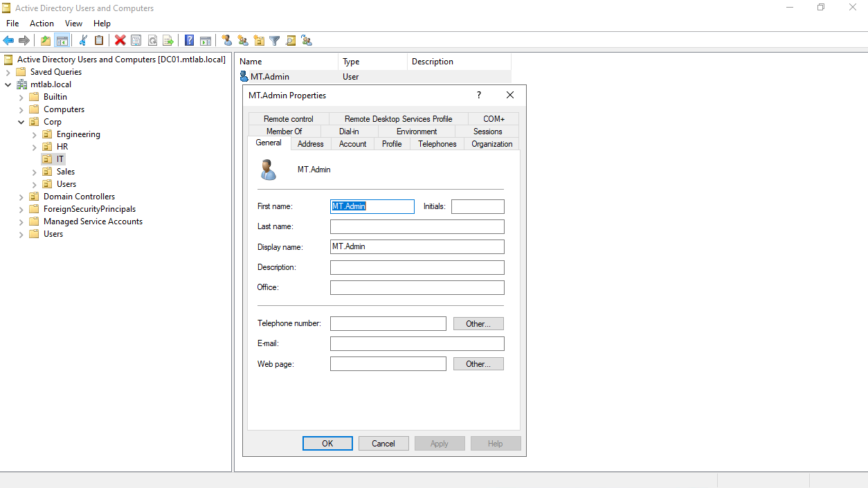Expand the Sales OU

pyautogui.click(x=34, y=172)
